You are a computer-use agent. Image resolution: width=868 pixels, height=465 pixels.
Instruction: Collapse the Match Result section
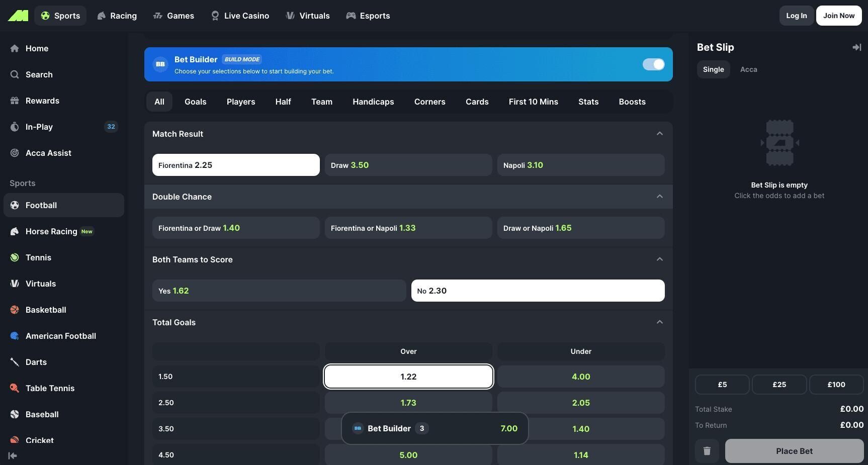659,134
